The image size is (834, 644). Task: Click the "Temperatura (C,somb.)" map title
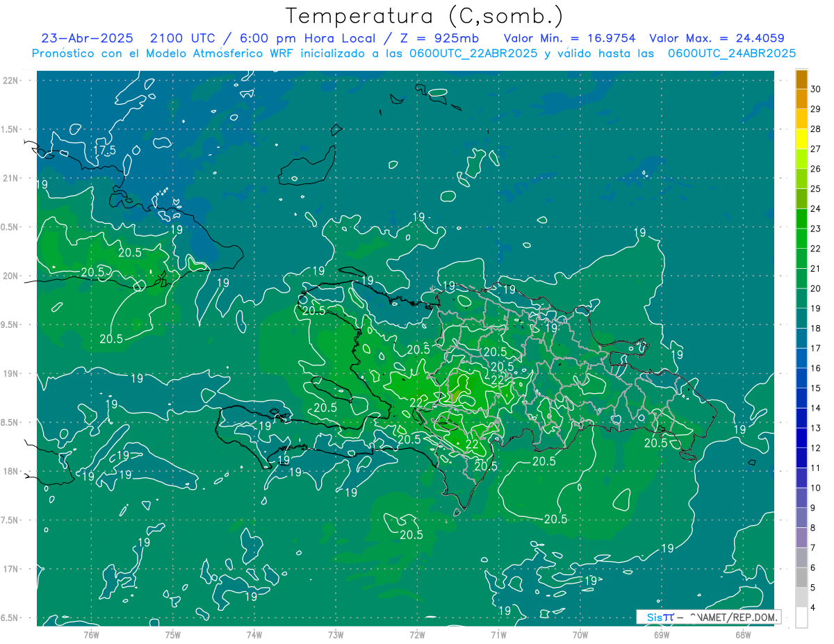click(424, 16)
